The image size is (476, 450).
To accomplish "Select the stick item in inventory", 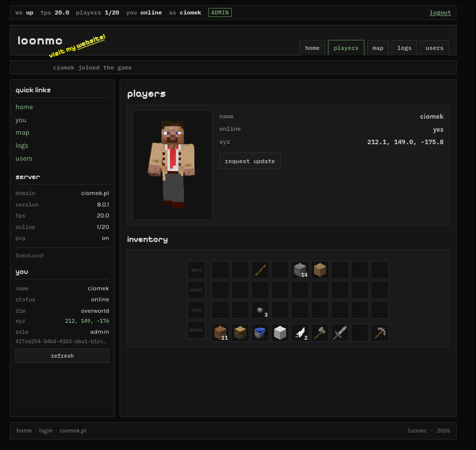I will [x=260, y=270].
